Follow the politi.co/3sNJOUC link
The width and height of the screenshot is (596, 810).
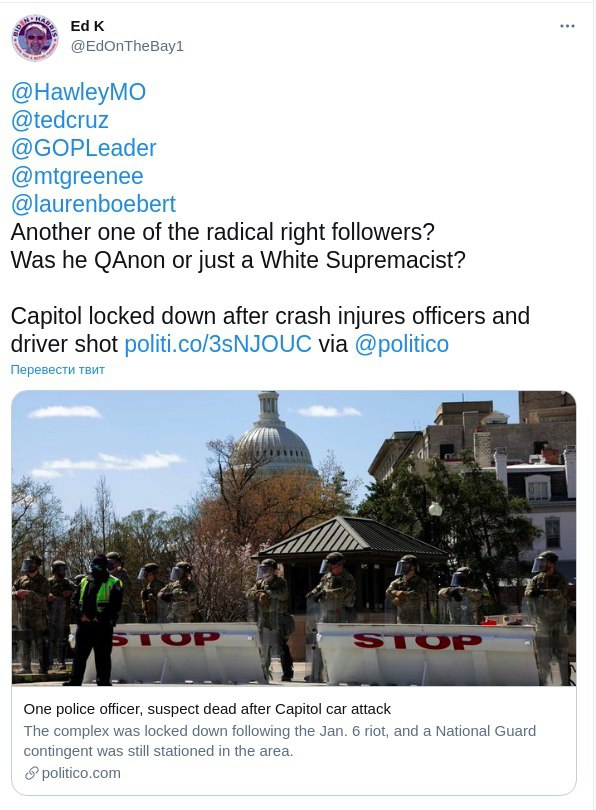[x=218, y=344]
